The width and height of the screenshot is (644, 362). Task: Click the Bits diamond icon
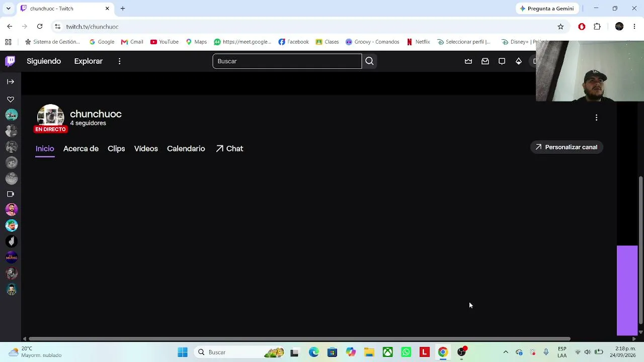519,61
